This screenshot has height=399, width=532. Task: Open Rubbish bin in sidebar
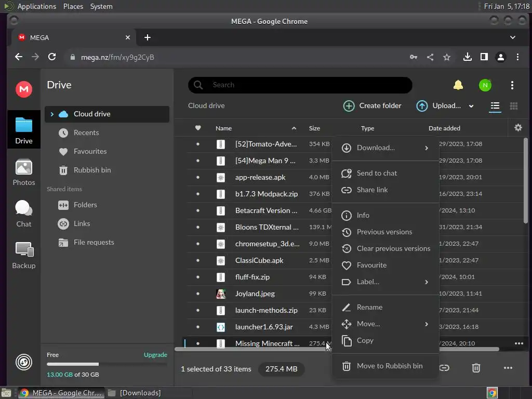pyautogui.click(x=107, y=170)
